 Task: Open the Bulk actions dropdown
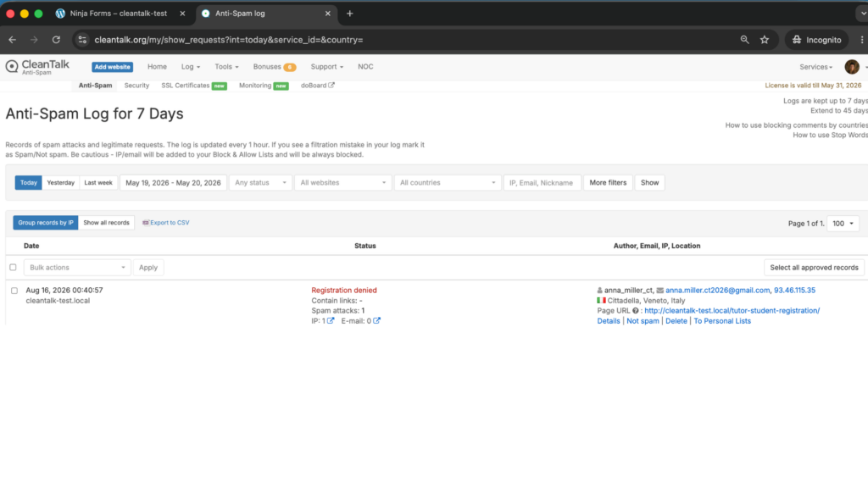(77, 267)
